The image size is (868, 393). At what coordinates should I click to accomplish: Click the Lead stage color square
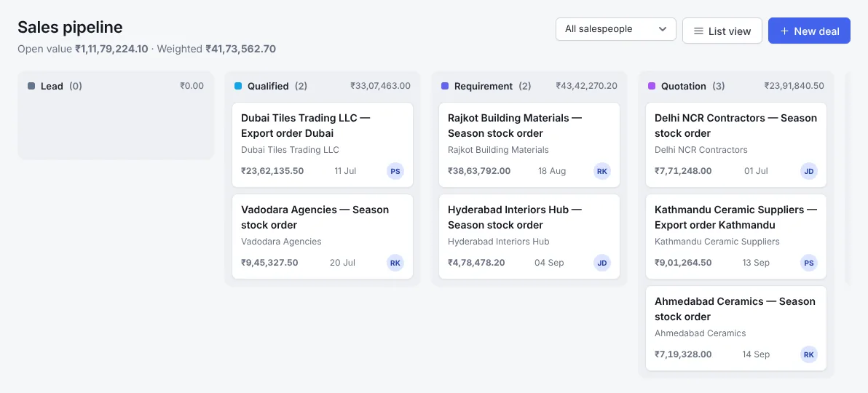pyautogui.click(x=31, y=87)
